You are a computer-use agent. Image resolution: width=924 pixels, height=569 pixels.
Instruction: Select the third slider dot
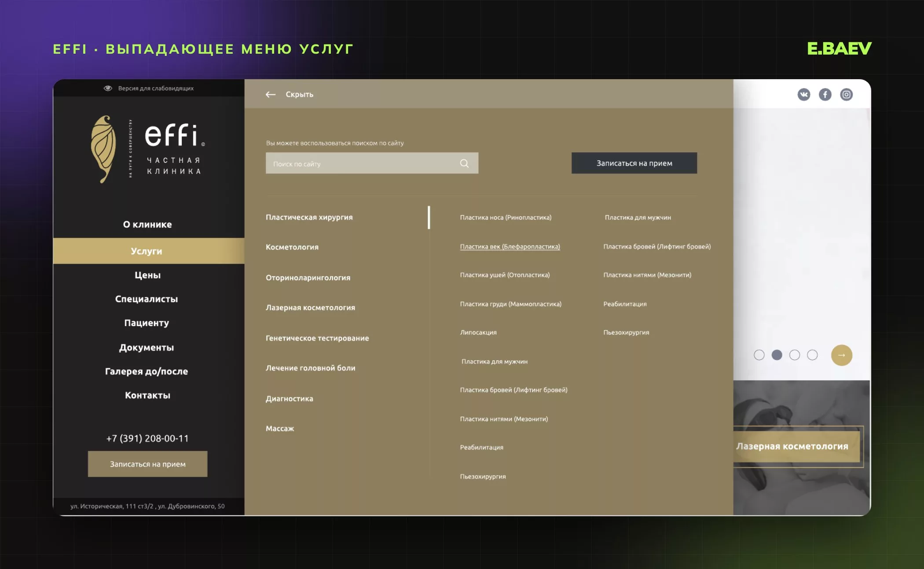click(795, 355)
